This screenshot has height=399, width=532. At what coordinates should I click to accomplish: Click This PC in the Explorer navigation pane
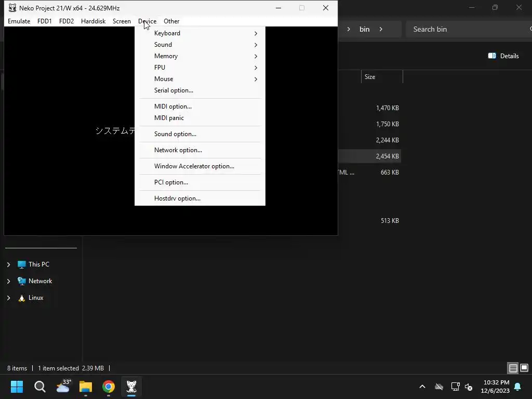38,264
